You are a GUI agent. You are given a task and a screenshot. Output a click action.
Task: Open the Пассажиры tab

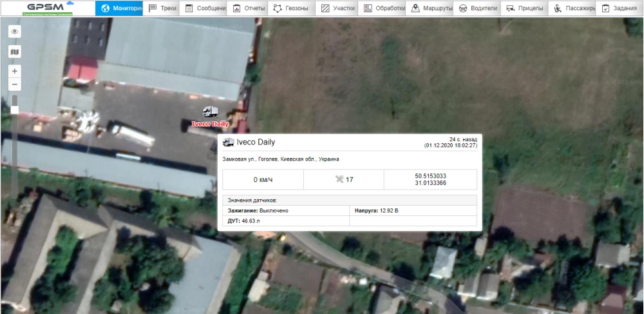point(572,8)
